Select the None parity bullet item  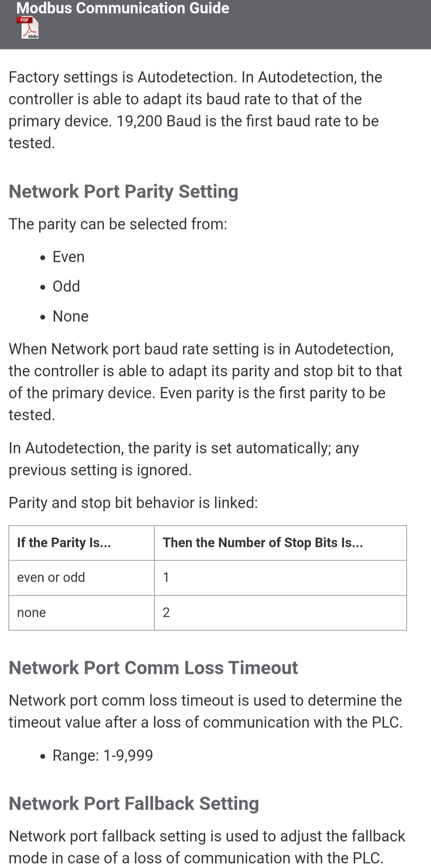(70, 316)
